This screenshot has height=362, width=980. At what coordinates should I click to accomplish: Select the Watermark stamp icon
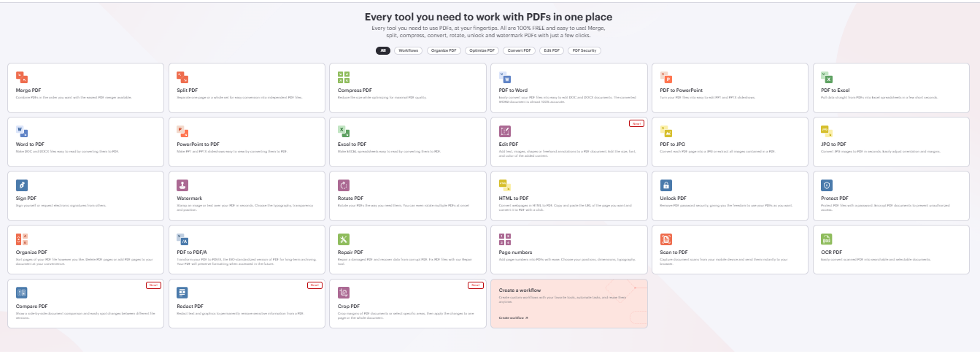pyautogui.click(x=182, y=185)
